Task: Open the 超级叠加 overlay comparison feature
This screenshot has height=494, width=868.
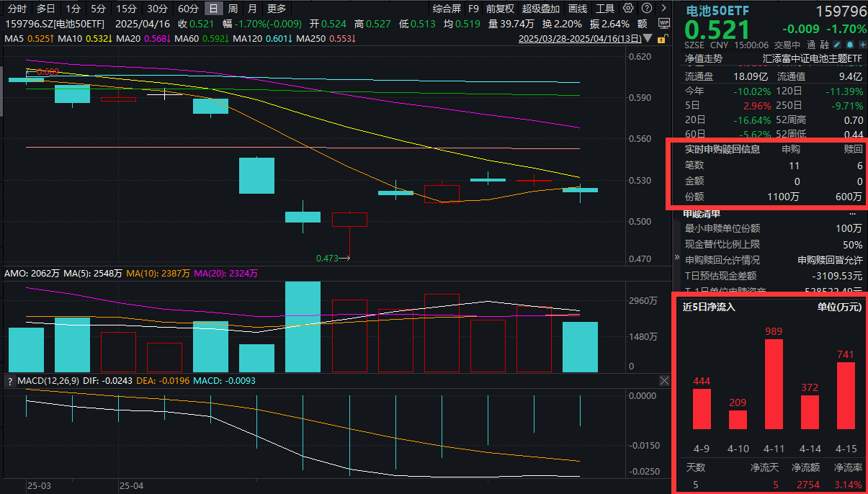Action: (541, 9)
